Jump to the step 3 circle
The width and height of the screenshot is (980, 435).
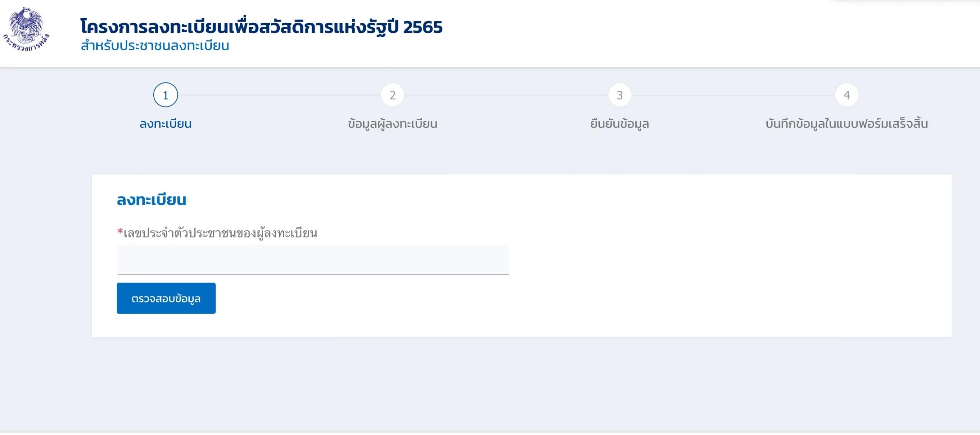620,95
